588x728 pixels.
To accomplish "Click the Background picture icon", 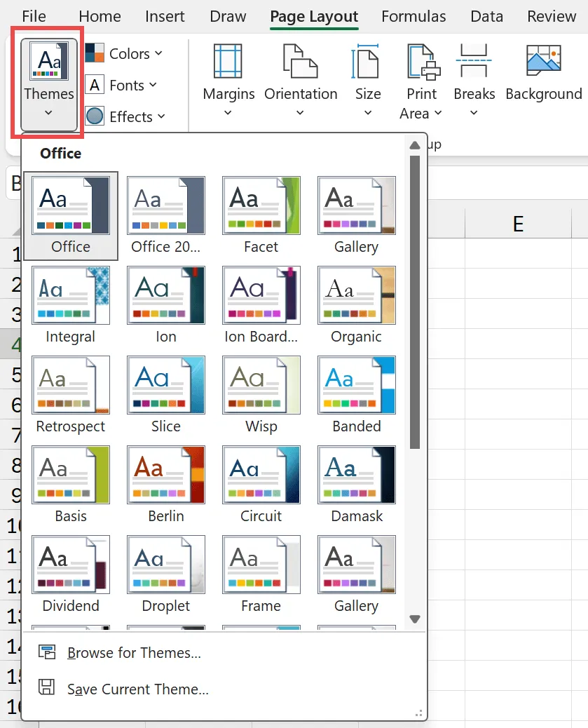I will (544, 61).
